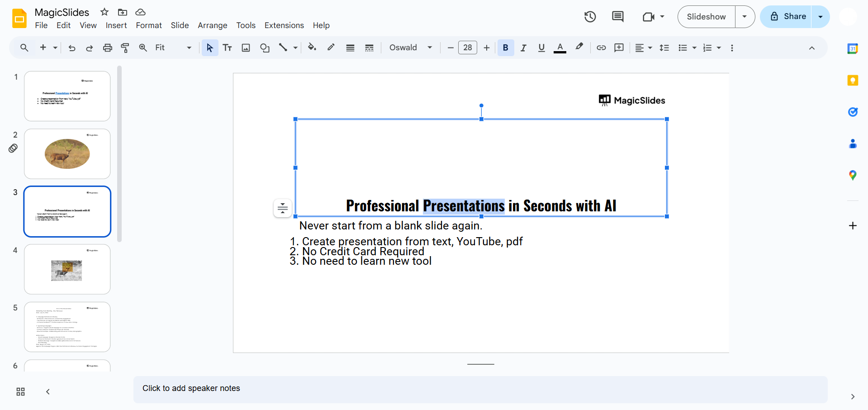Toggle numbered list
The height and width of the screenshot is (410, 868).
click(707, 48)
